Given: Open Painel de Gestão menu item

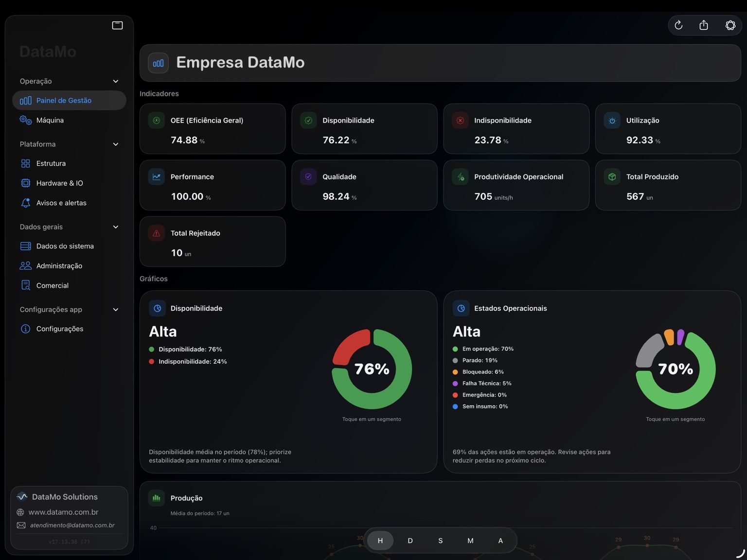Looking at the screenshot, I should (x=64, y=101).
